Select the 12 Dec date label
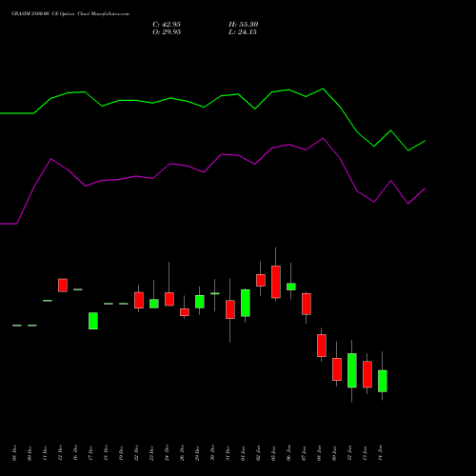Screen dimensions: 476x476 pyautogui.click(x=60, y=453)
